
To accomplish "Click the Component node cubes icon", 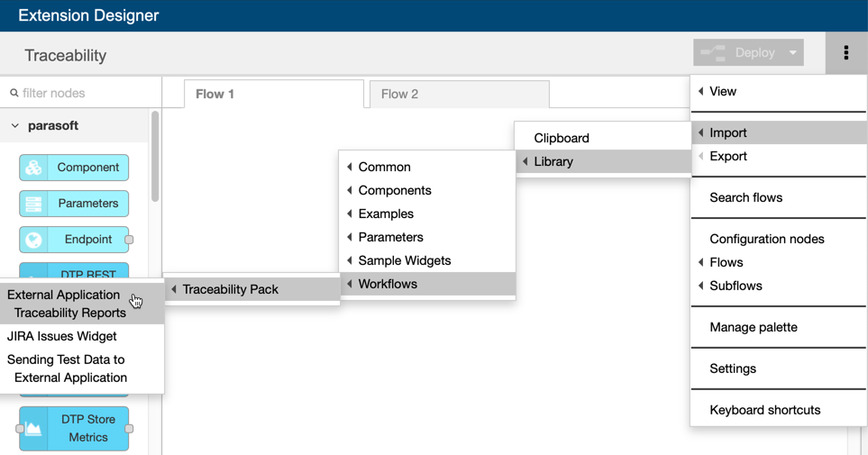I will coord(33,168).
